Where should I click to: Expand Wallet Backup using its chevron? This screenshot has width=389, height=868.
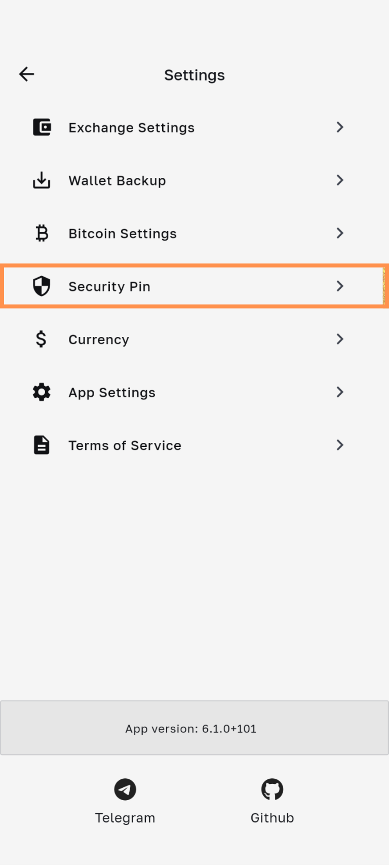[x=340, y=180]
